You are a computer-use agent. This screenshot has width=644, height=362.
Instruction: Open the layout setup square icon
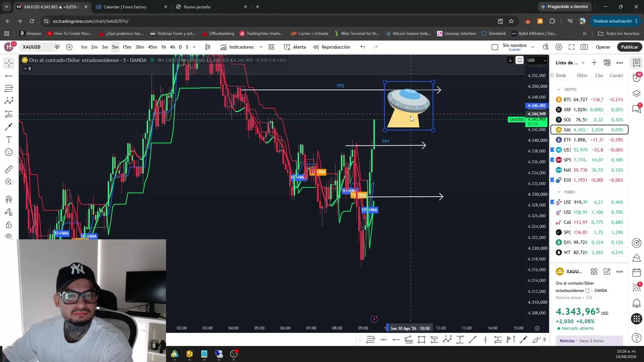pos(495,47)
